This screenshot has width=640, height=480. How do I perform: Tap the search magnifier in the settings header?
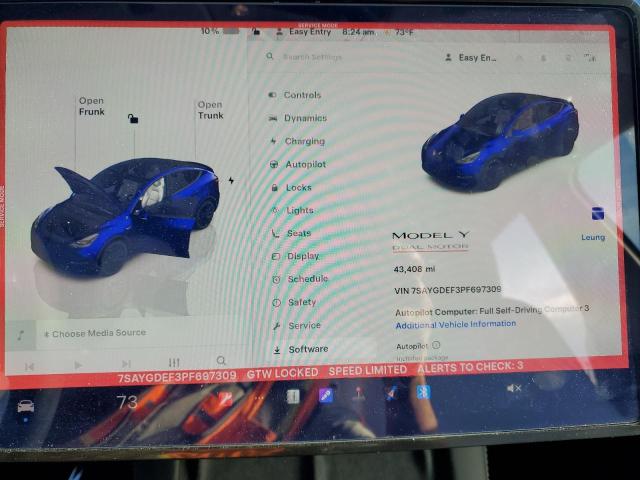coord(270,56)
